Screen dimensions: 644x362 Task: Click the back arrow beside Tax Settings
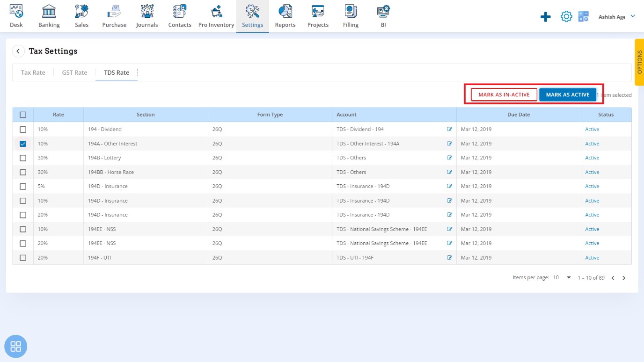pos(18,51)
